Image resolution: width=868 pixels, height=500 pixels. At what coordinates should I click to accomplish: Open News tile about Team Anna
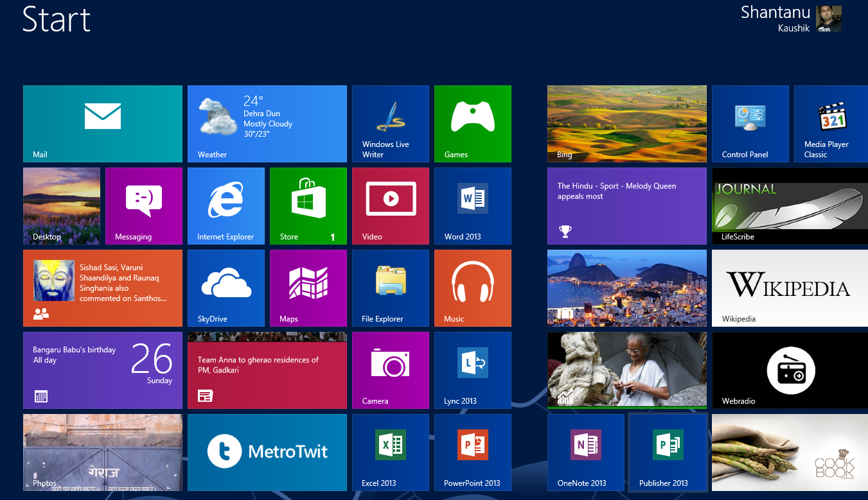coord(267,370)
